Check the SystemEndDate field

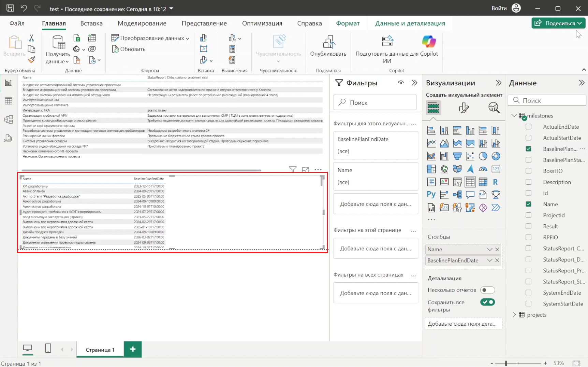(528, 293)
